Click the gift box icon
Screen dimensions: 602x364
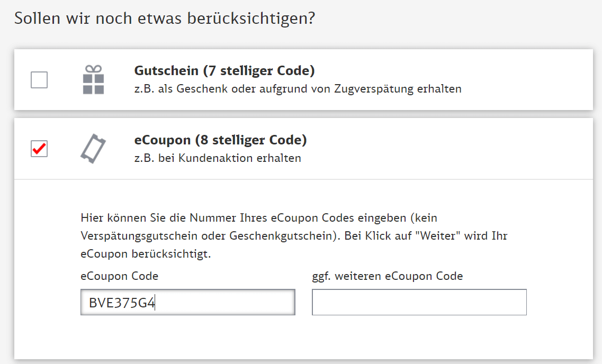click(x=93, y=80)
